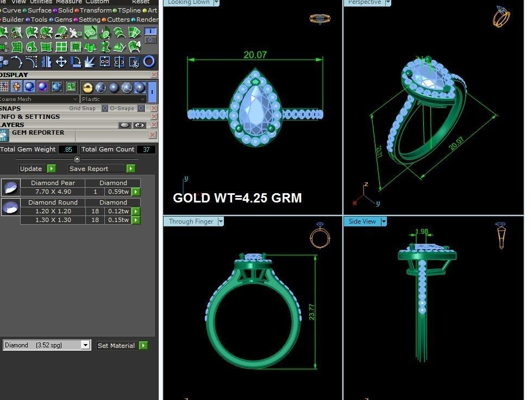Screen dimensions: 532x400
Task: Open the Plastic material dropdown
Action: pos(114,99)
